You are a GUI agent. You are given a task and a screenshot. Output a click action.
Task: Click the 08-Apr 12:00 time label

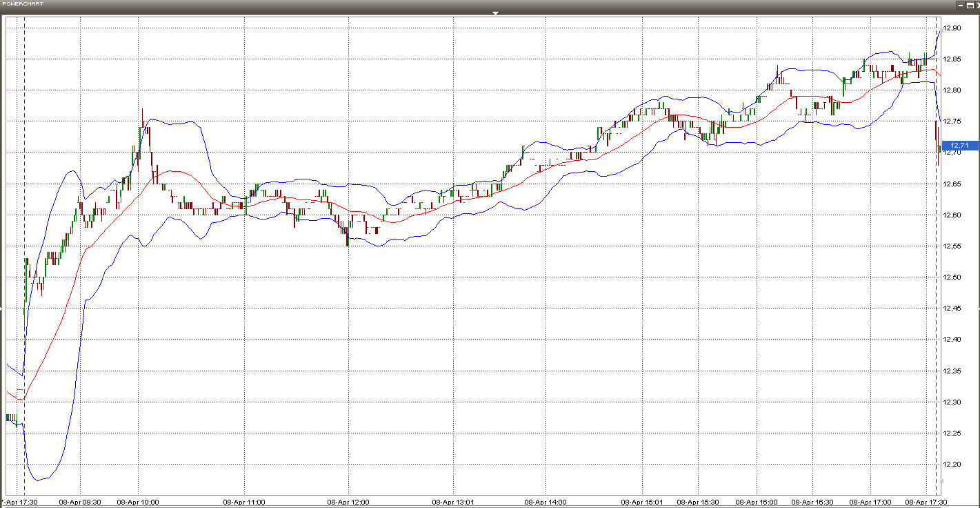[x=348, y=502]
